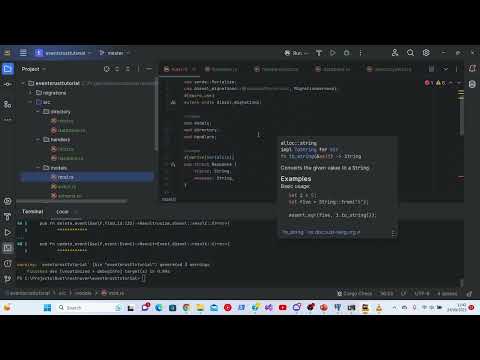Open the Git tool window icon
Image resolution: width=480 pixels, height=360 pixels.
[8, 278]
